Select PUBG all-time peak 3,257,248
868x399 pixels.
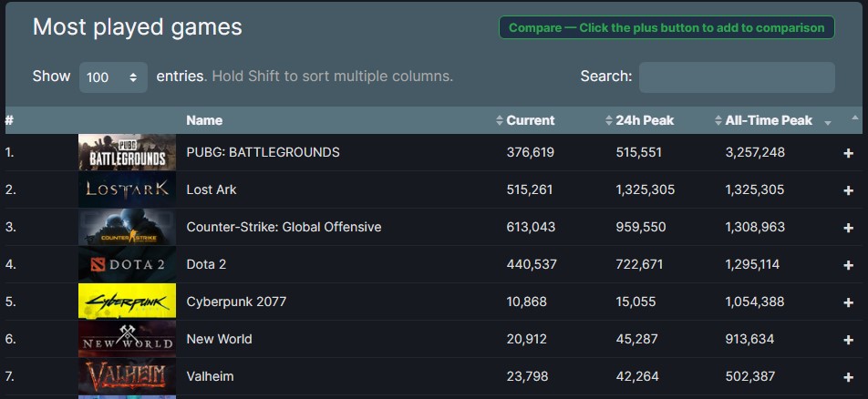(x=755, y=151)
